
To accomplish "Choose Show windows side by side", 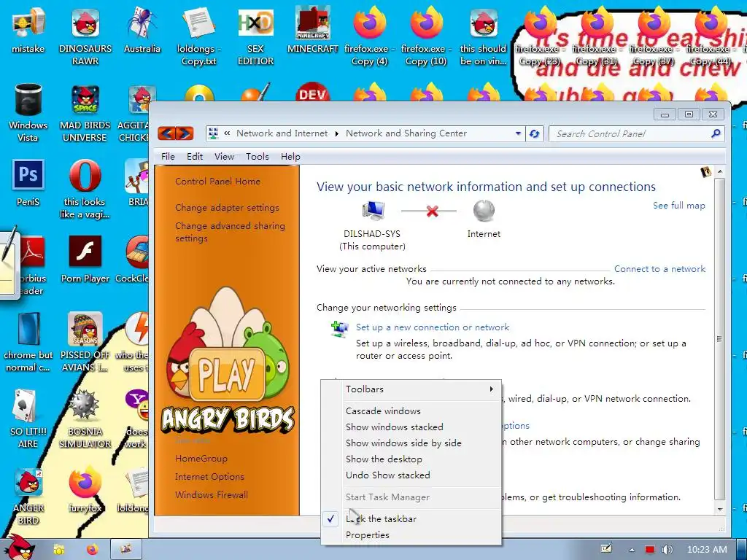I will coord(403,443).
